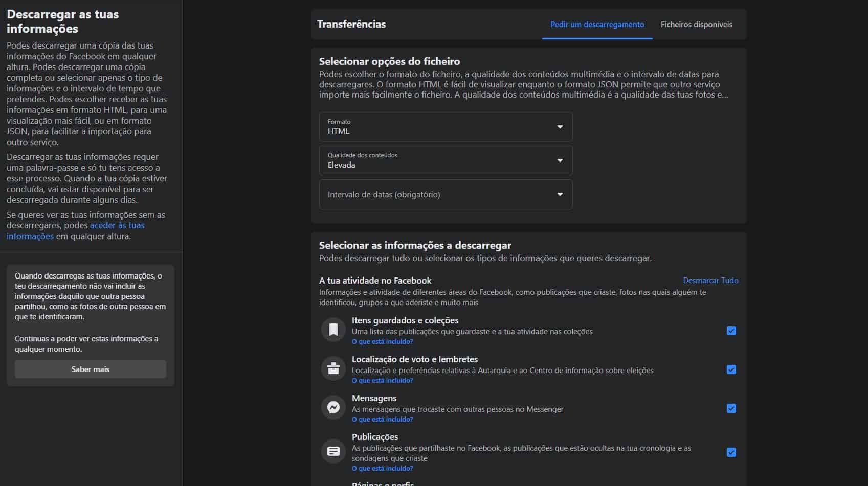Image resolution: width=868 pixels, height=486 pixels.
Task: Click the Messenger icon beside Mensagens
Action: (333, 407)
